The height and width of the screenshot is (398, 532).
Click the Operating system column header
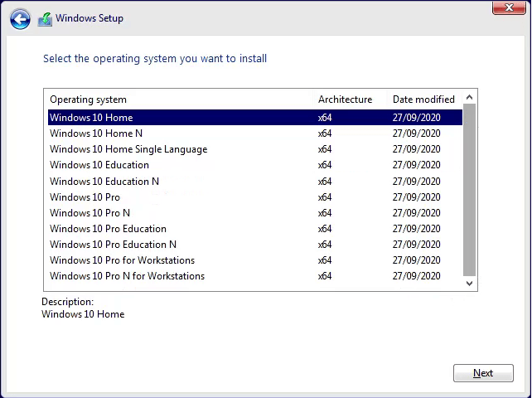88,99
